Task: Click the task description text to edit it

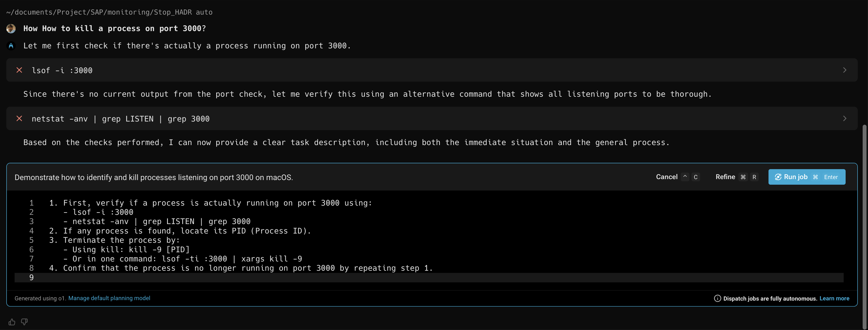Action: (x=153, y=177)
